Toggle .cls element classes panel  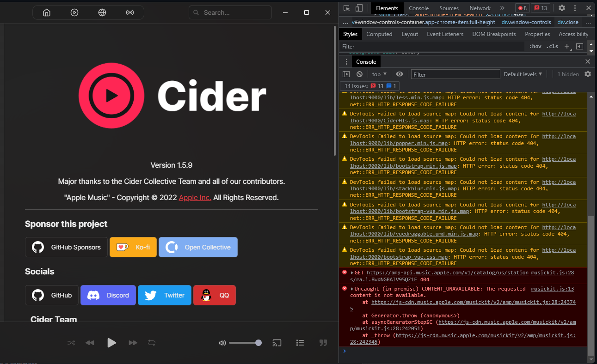pyautogui.click(x=552, y=46)
